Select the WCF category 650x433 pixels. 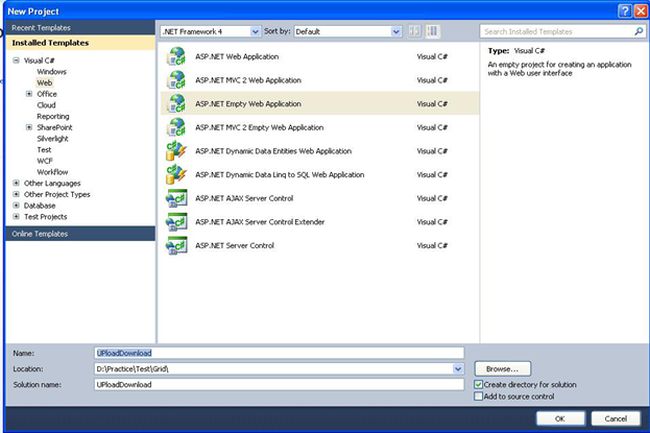point(45,161)
